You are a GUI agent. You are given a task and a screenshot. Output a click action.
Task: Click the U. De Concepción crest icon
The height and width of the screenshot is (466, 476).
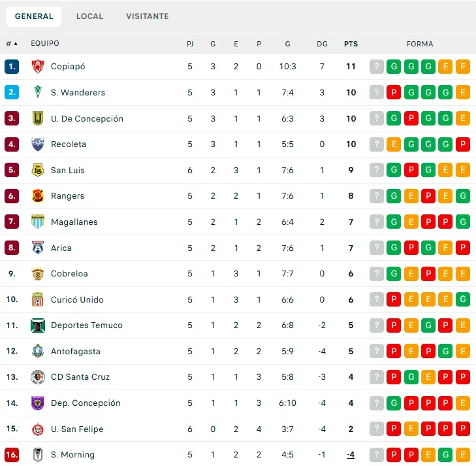(x=38, y=118)
